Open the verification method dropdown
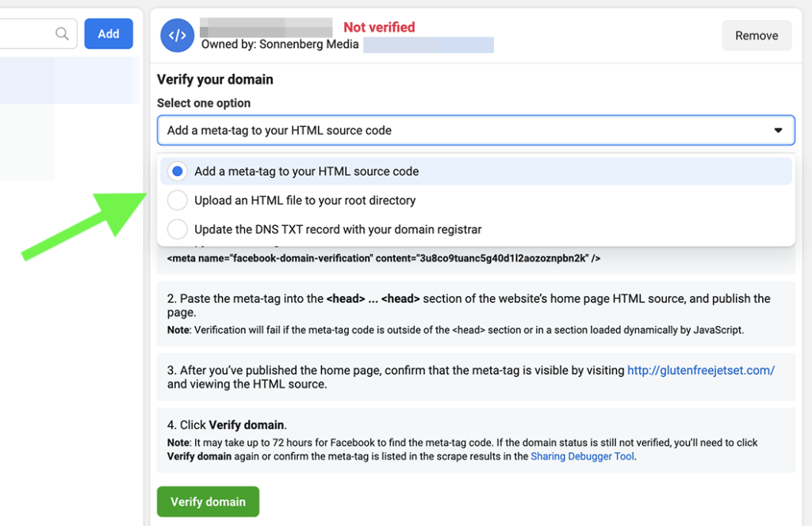Viewport: 812px width, 526px height. coord(476,130)
